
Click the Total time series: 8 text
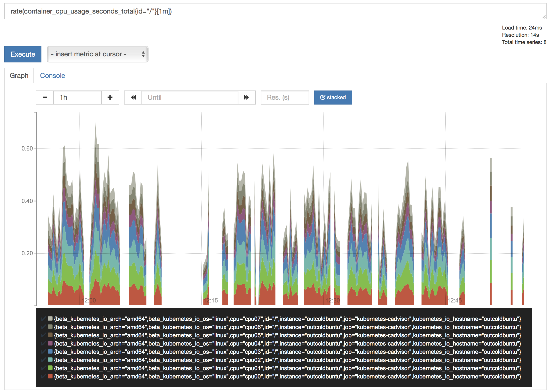tap(524, 42)
